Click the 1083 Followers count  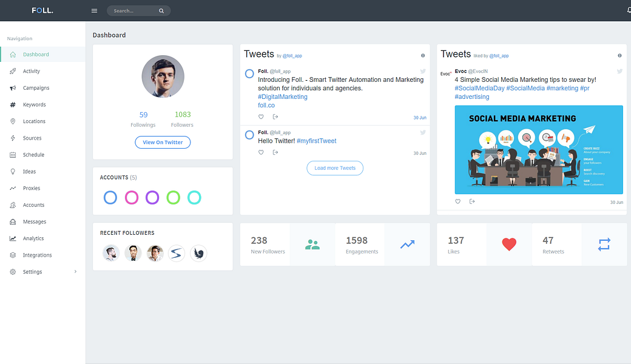pyautogui.click(x=183, y=115)
